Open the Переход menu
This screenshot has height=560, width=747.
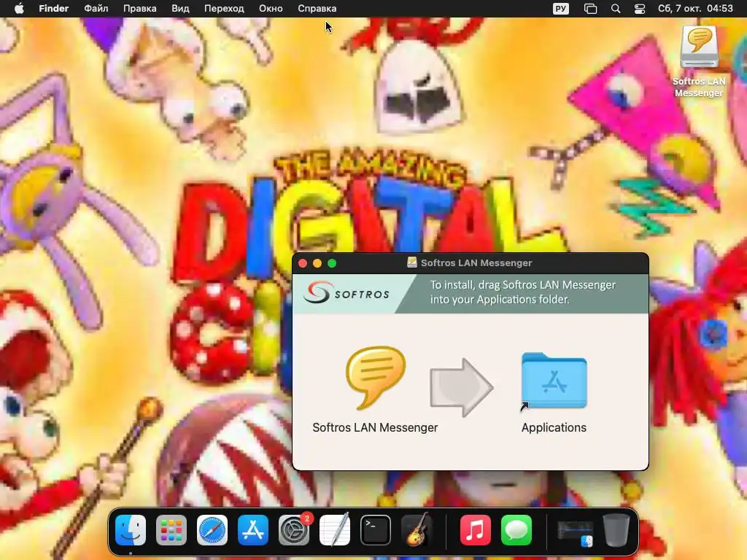tap(224, 9)
